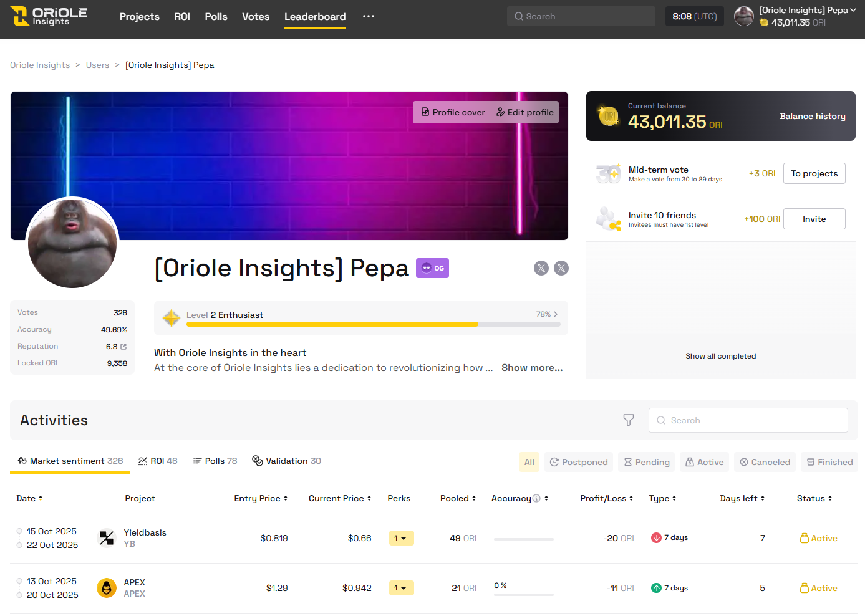Click the filter funnel icon in Activities
865x616 pixels.
[x=629, y=420]
